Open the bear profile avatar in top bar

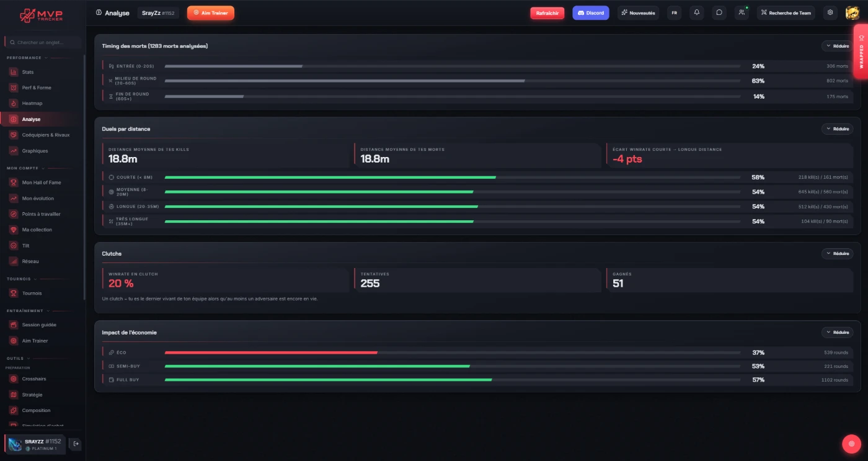[x=852, y=13]
